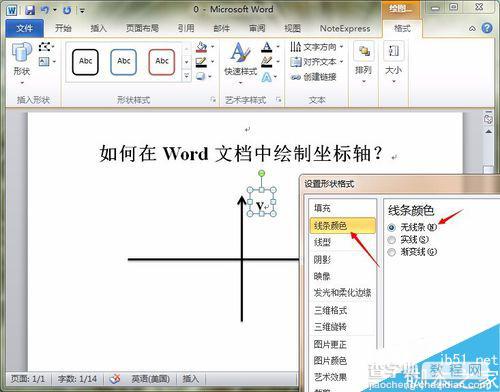Click the Create Link (创建链接) icon
Image resolution: width=500 pixels, height=392 pixels.
point(295,77)
